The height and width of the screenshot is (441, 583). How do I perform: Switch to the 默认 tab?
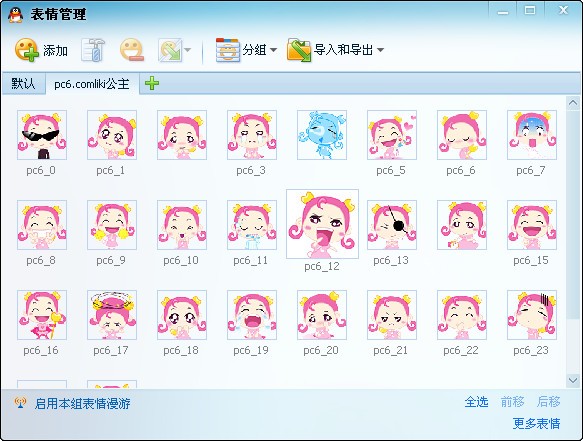coord(23,84)
